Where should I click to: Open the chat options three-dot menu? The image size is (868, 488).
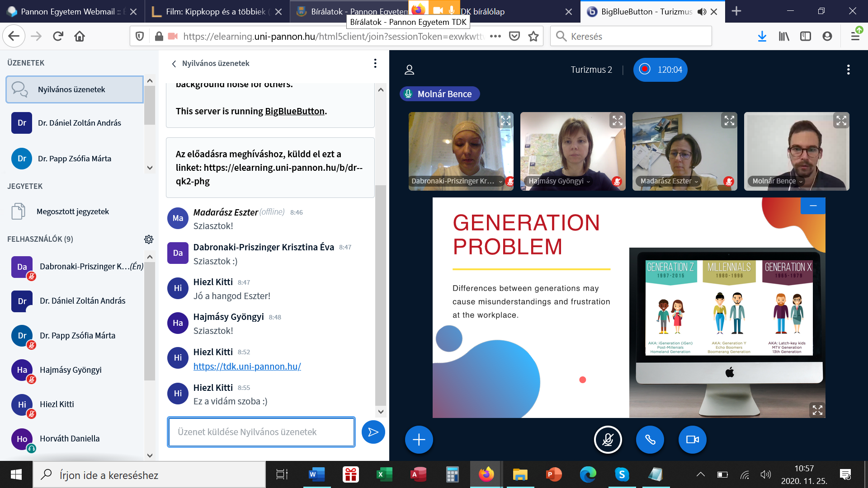click(375, 63)
